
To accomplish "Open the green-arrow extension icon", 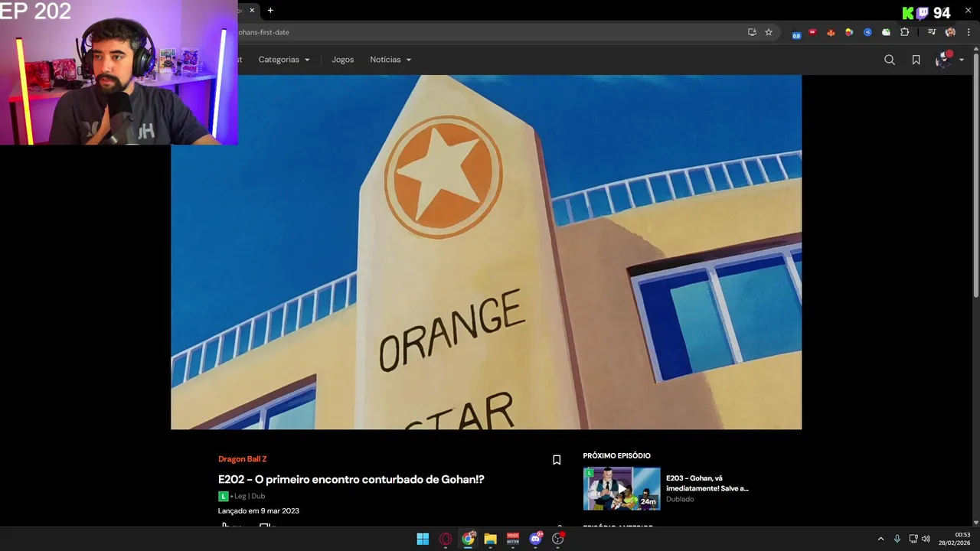I will pyautogui.click(x=886, y=32).
